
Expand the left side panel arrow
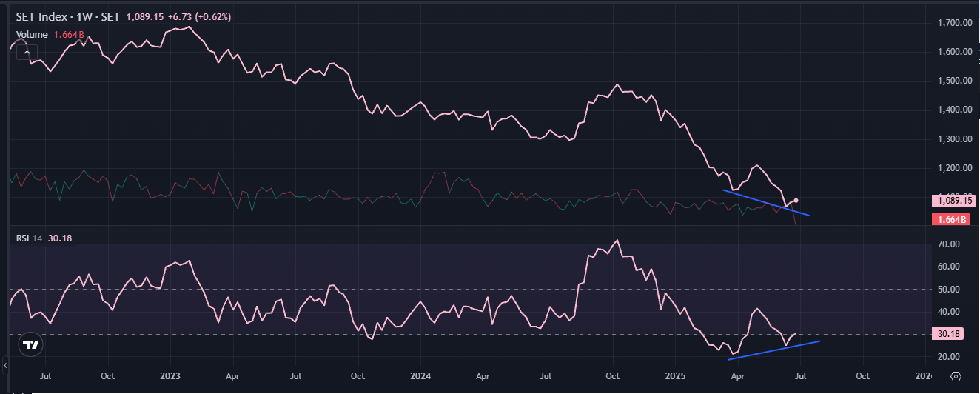coord(4,365)
